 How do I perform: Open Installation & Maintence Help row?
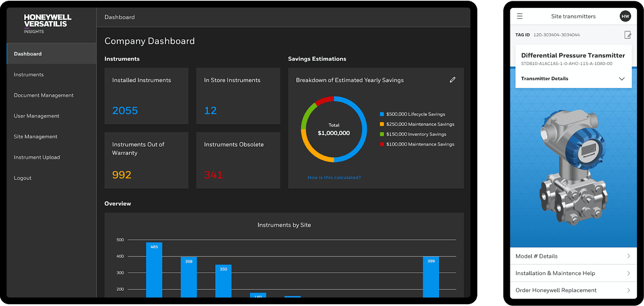[573, 273]
